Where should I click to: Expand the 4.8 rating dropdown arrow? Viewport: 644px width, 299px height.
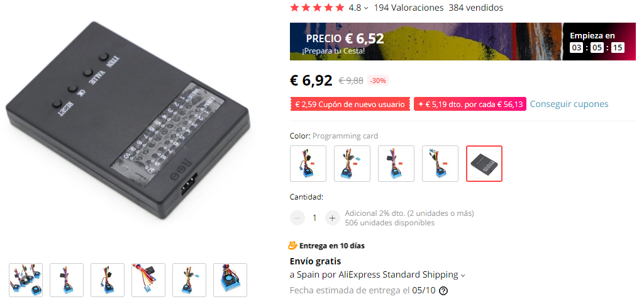click(x=366, y=8)
